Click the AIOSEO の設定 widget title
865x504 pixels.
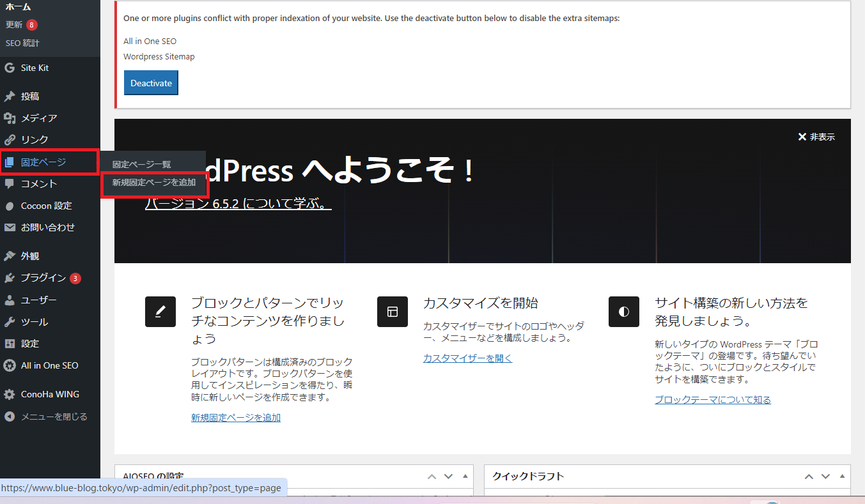click(x=153, y=477)
